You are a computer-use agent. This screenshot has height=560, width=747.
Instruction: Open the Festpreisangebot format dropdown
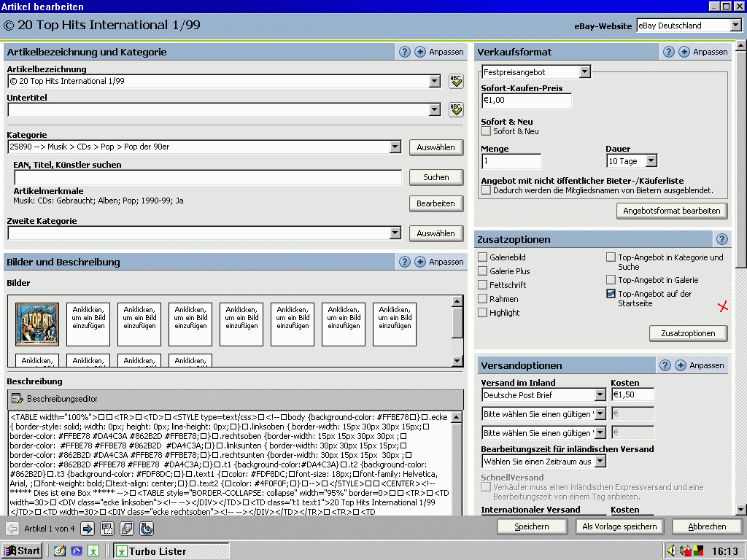pyautogui.click(x=585, y=72)
